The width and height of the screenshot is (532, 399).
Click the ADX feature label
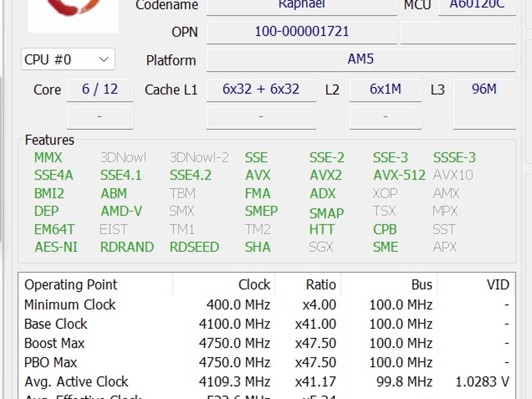pos(323,194)
